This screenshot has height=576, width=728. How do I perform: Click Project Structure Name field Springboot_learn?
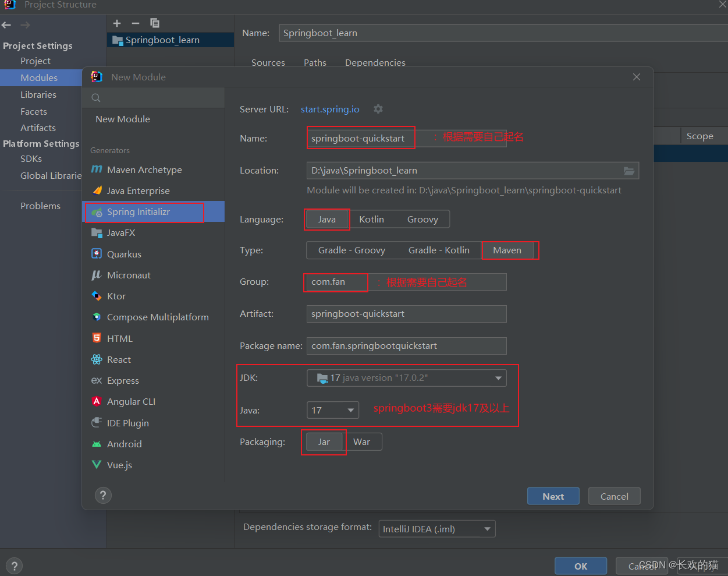503,33
